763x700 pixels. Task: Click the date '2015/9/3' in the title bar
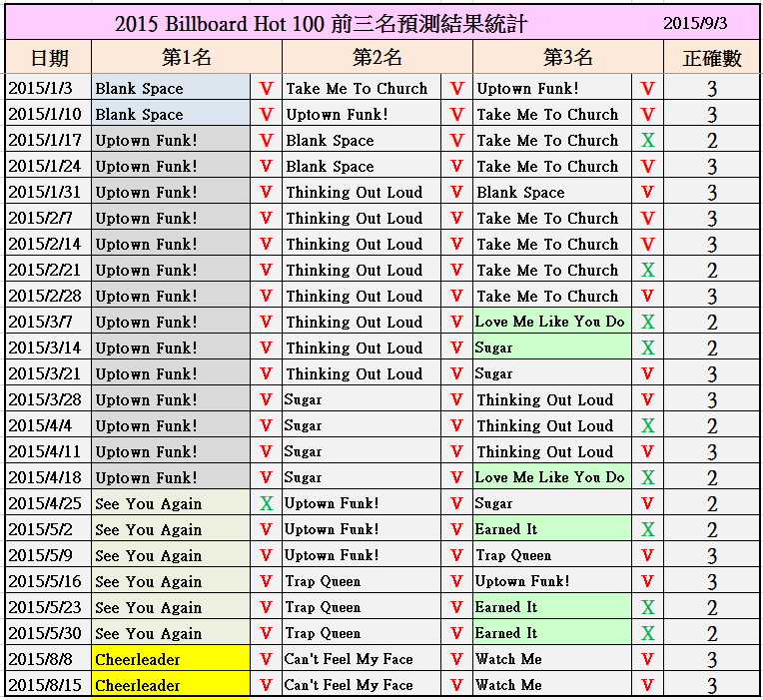click(695, 23)
